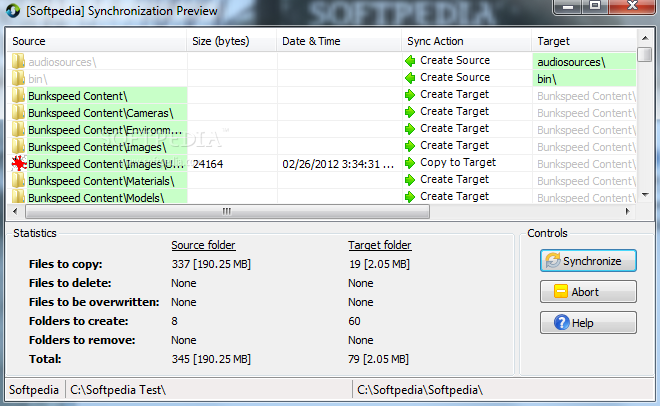Click the '345 [190.25 MB]' total value
Viewport: 660px width, 406px height.
coord(211,359)
